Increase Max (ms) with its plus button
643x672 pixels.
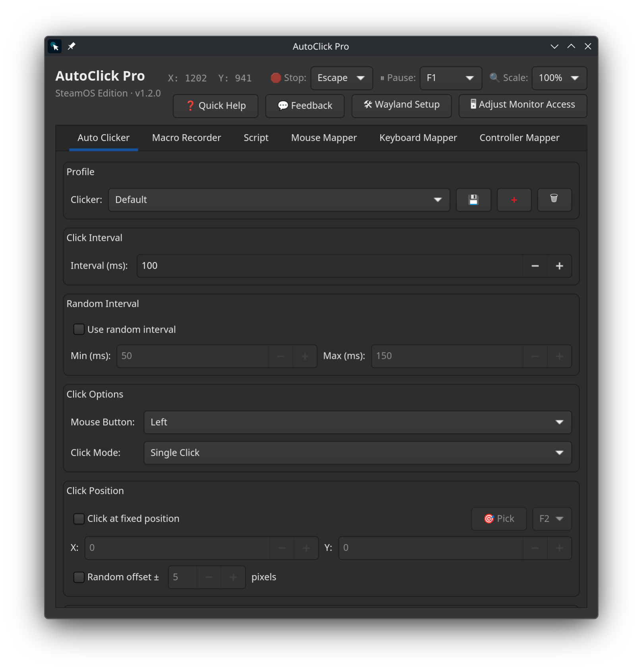click(559, 356)
